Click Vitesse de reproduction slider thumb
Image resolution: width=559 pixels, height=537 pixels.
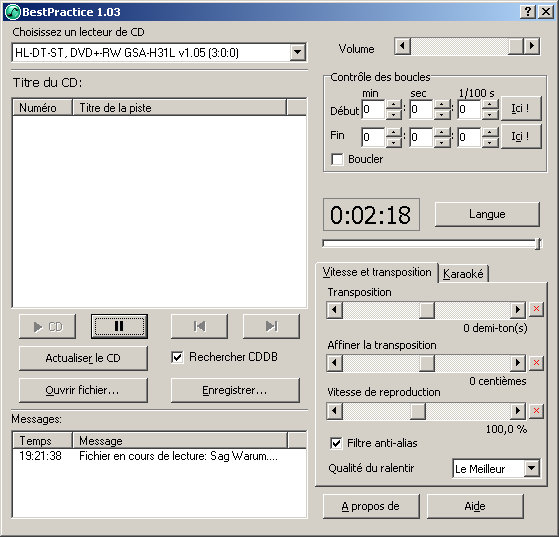[x=418, y=411]
